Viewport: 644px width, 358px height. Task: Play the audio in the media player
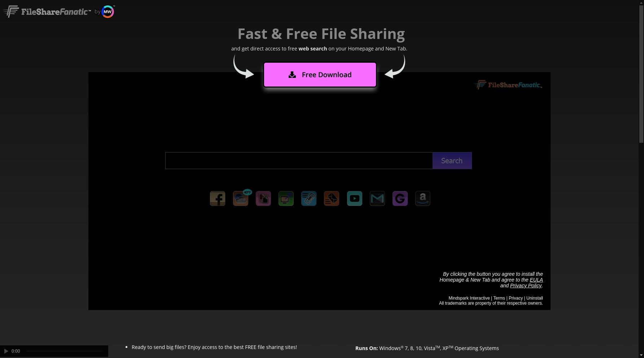pyautogui.click(x=6, y=351)
